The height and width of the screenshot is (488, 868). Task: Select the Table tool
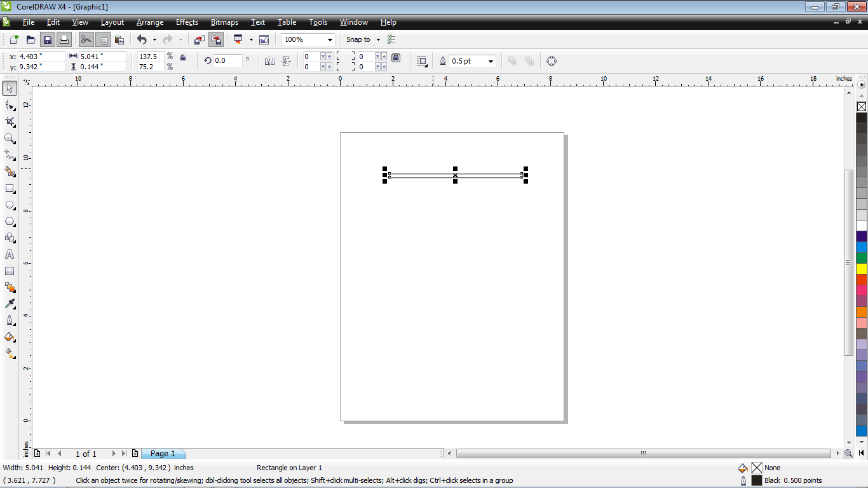(10, 271)
